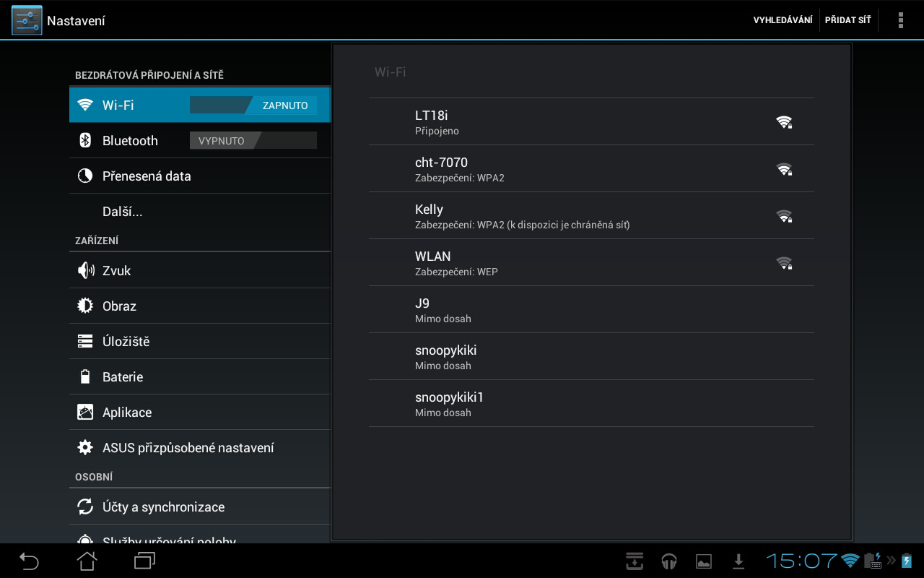Click VYHLEDÁVÁNÍ to scan networks
The height and width of the screenshot is (578, 924).
(x=783, y=20)
